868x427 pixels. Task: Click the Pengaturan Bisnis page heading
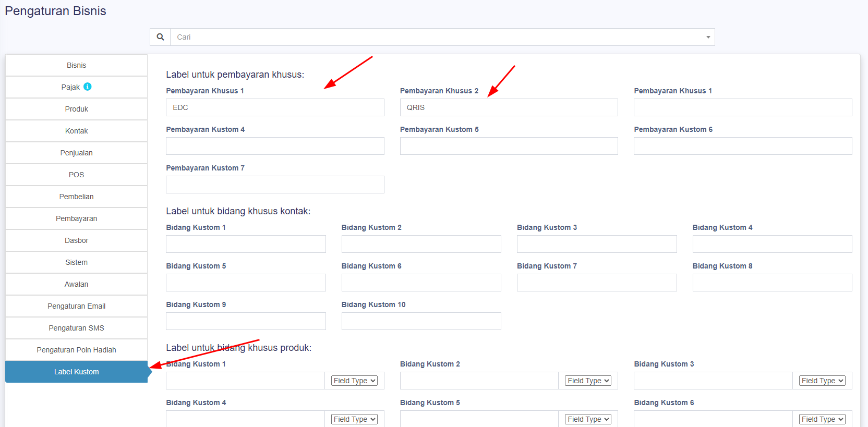click(x=55, y=11)
